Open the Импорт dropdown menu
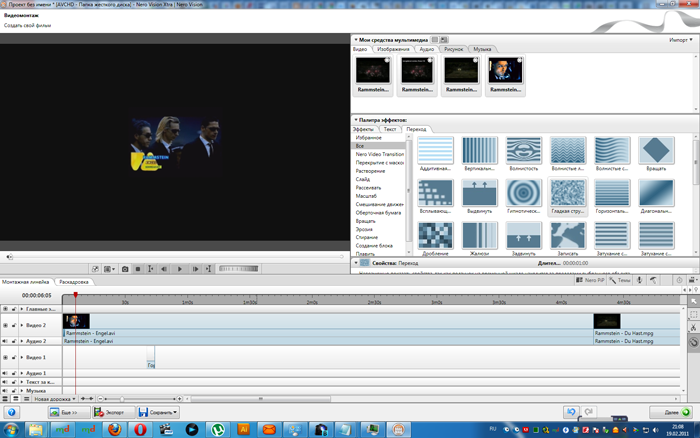The height and width of the screenshot is (438, 700). tap(681, 40)
